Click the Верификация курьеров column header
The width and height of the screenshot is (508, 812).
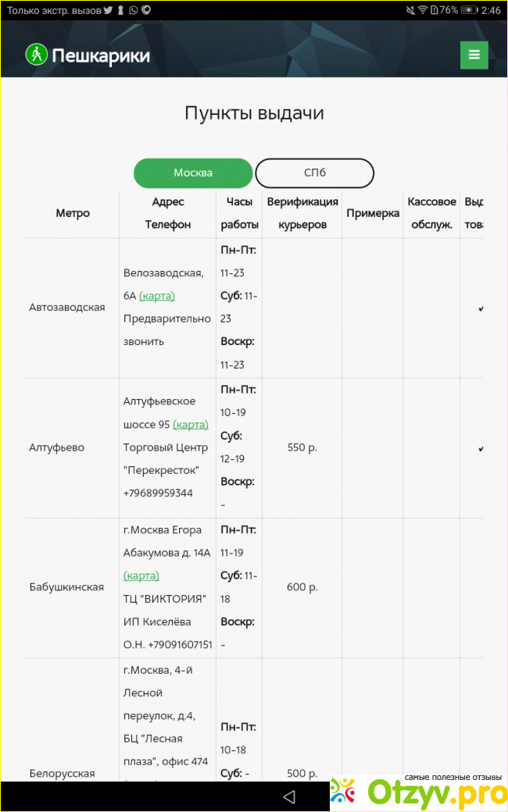tap(302, 213)
